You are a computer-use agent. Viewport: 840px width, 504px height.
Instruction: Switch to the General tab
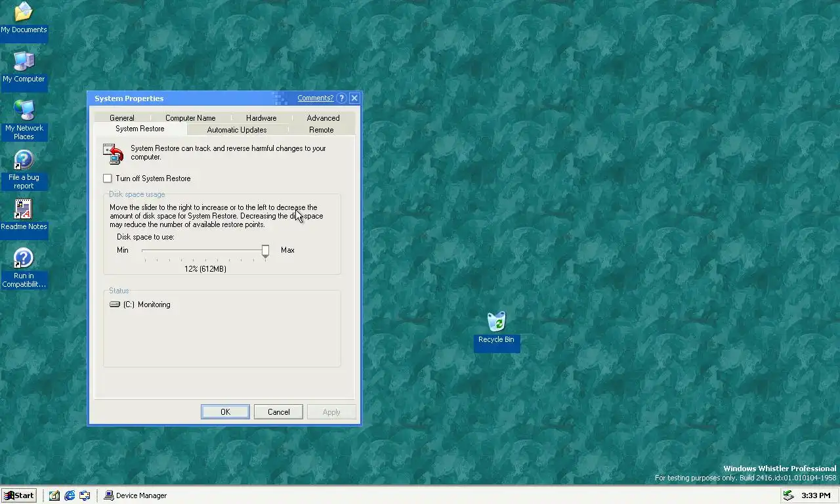[x=122, y=118]
